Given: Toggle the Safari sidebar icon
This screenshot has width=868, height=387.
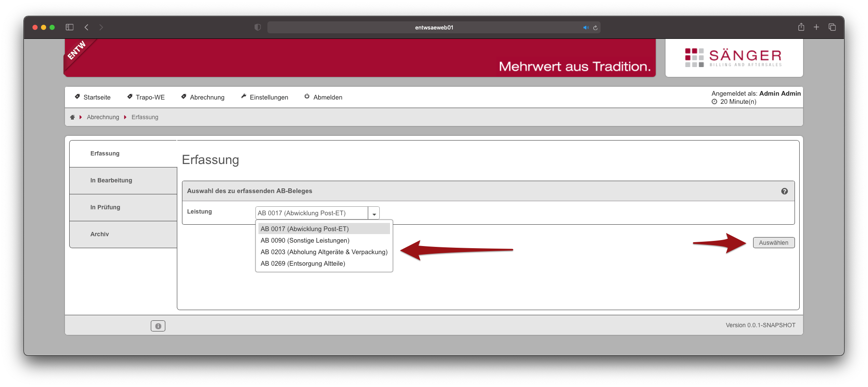Looking at the screenshot, I should click(70, 27).
